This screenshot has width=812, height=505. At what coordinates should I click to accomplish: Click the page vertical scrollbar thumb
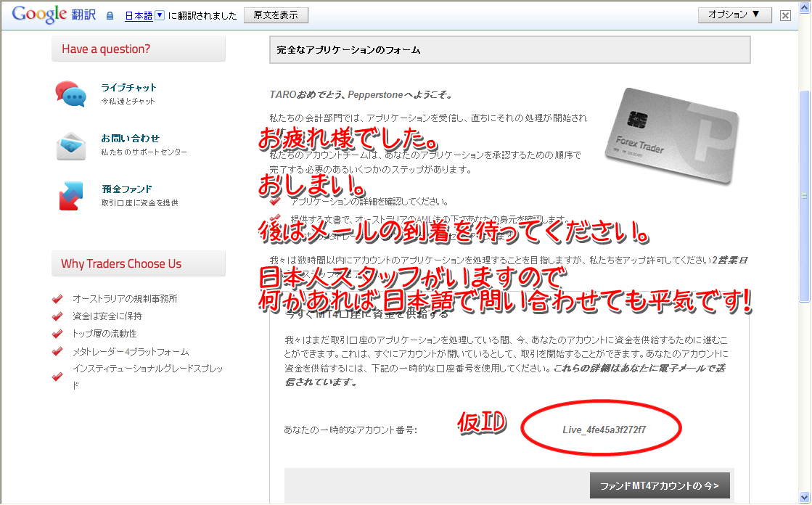(x=804, y=197)
